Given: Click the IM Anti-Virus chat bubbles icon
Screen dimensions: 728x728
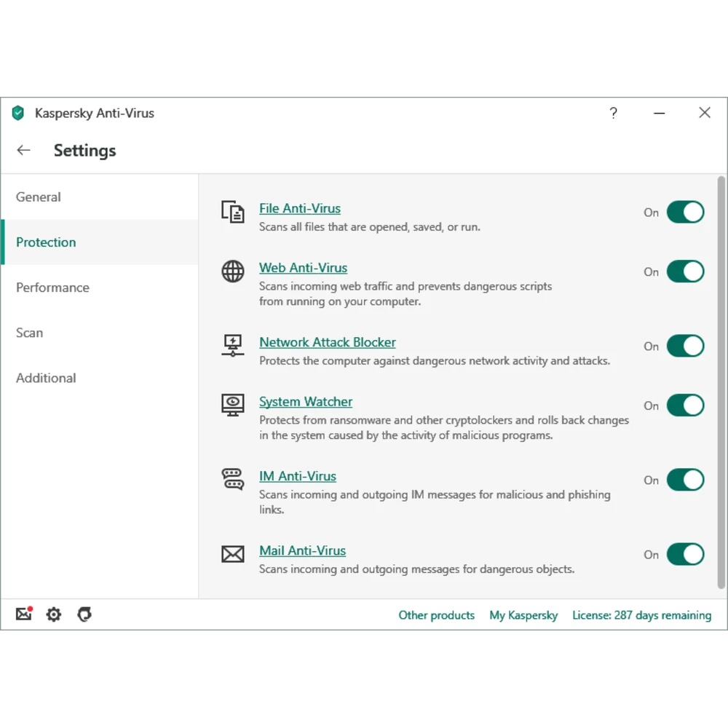Looking at the screenshot, I should (x=233, y=479).
